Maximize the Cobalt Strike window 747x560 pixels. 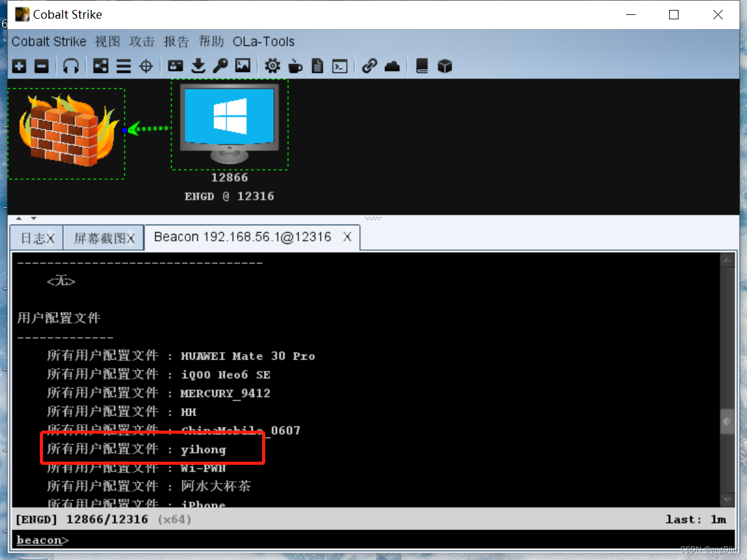674,14
